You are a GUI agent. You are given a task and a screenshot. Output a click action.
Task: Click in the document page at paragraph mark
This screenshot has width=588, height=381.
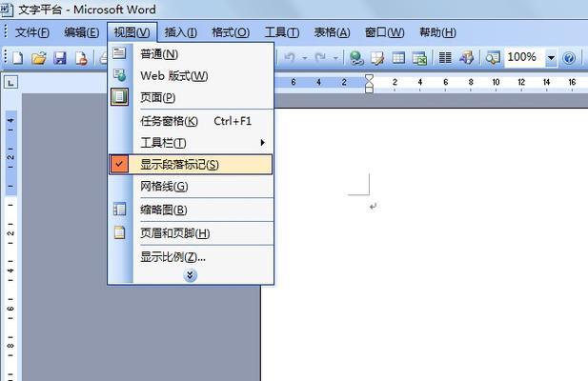pos(373,206)
